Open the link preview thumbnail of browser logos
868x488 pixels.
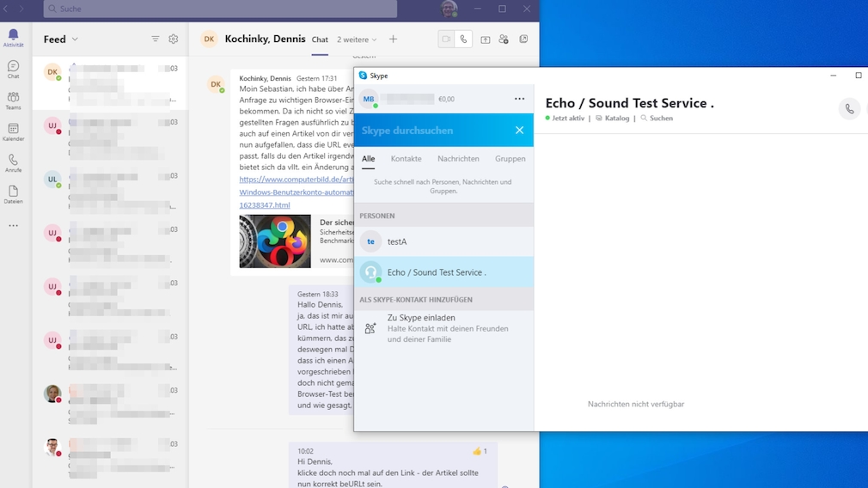pyautogui.click(x=275, y=241)
